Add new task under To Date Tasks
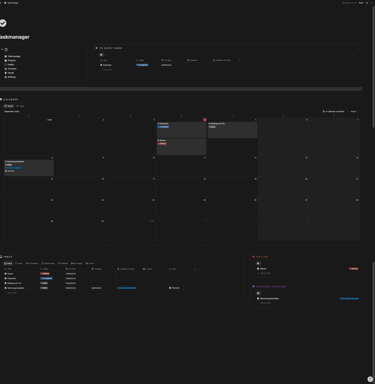This screenshot has width=375, height=384. [106, 70]
